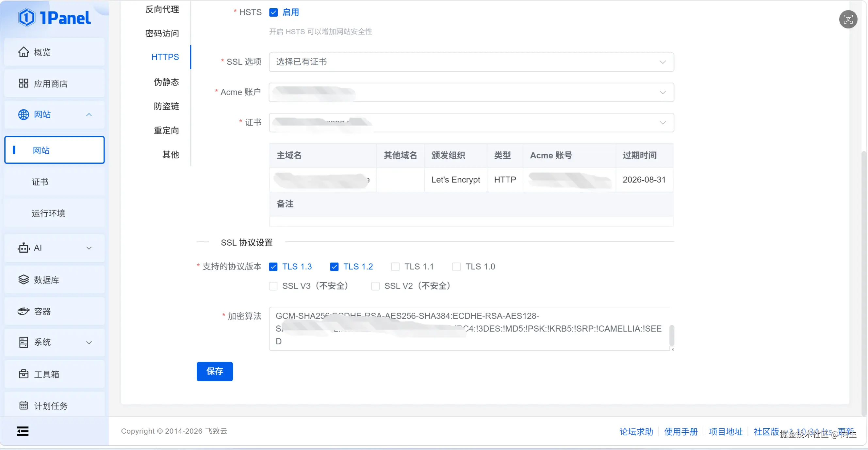This screenshot has height=450, width=868.
Task: Expand the AI sidebar group chevron
Action: [89, 248]
